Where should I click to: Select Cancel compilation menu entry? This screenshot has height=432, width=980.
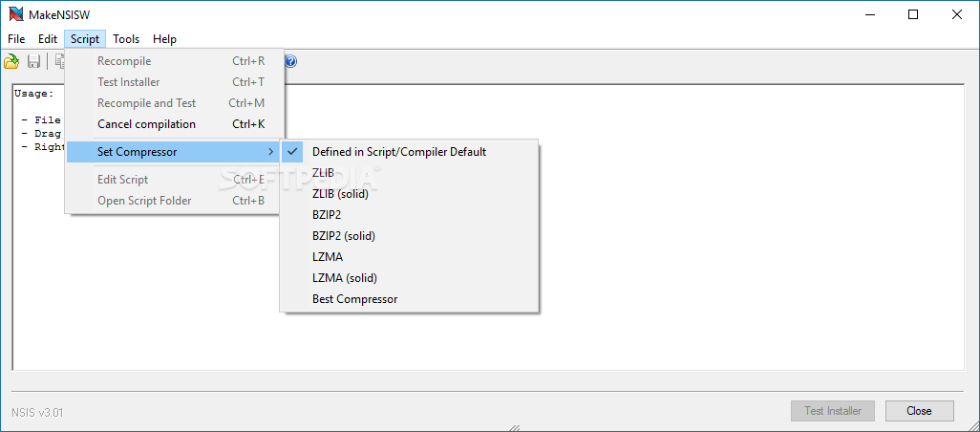175,124
